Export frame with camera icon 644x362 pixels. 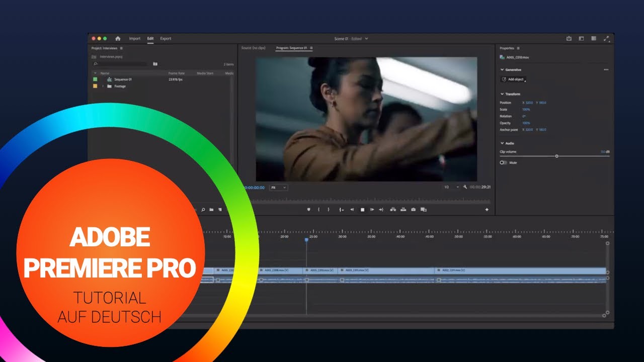tap(413, 210)
